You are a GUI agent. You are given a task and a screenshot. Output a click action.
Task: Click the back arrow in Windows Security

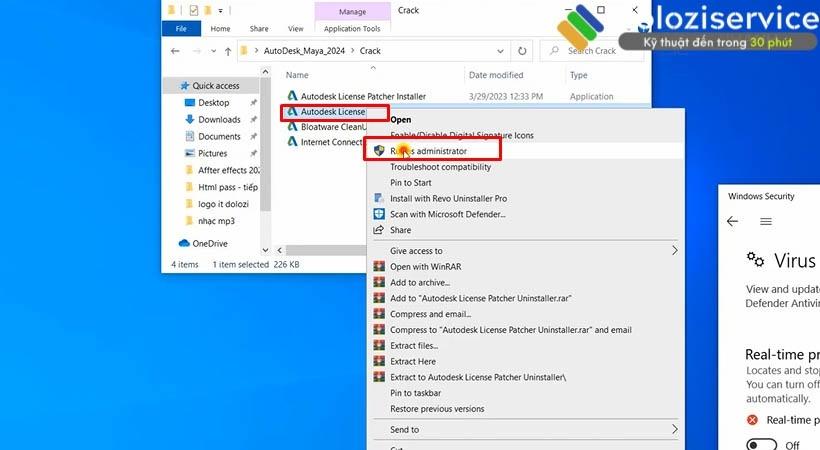732,221
